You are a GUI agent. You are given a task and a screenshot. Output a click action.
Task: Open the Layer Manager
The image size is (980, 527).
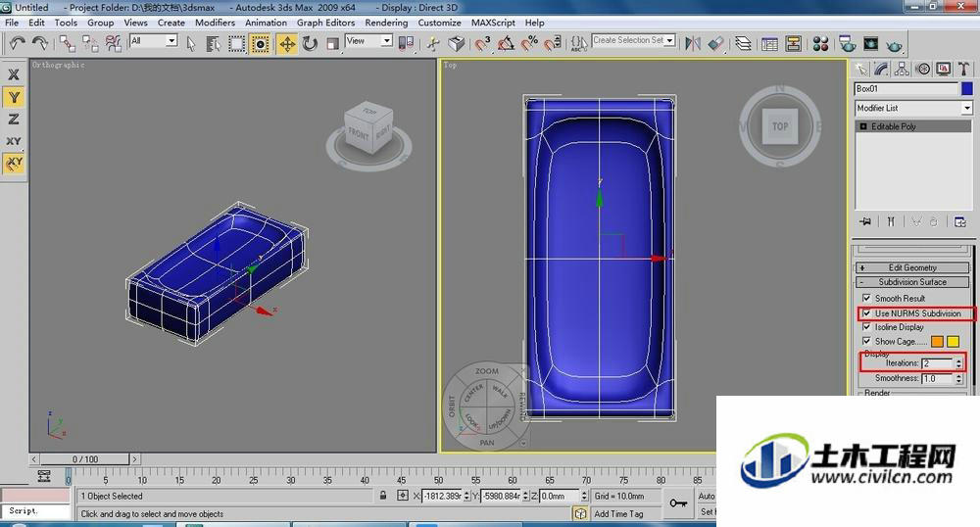pyautogui.click(x=743, y=44)
